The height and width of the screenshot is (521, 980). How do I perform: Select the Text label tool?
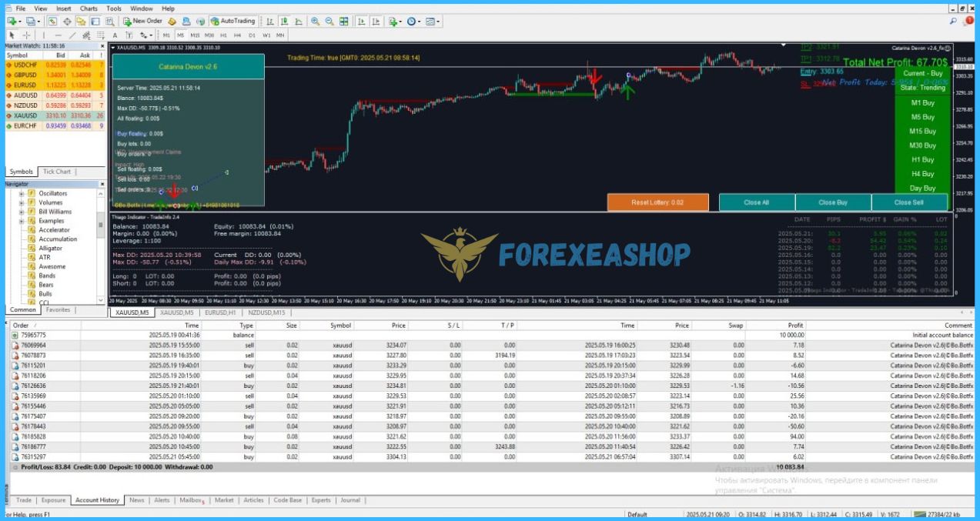115,35
